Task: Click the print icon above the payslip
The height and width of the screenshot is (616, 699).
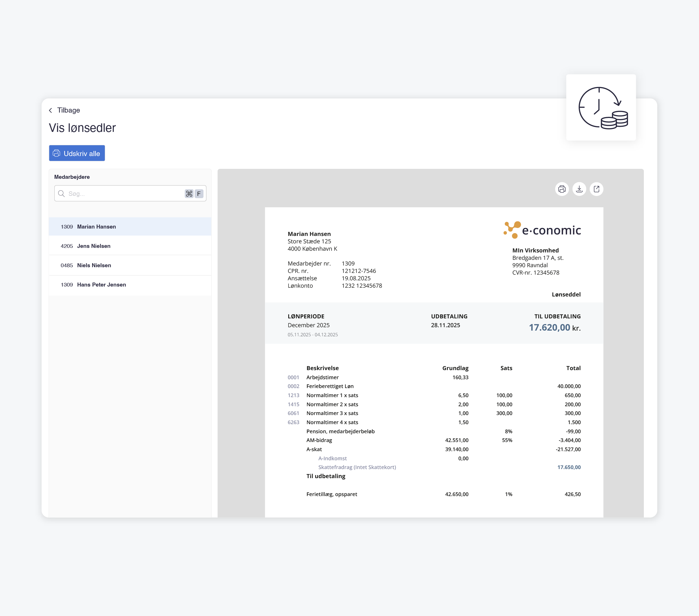Action: click(x=561, y=189)
